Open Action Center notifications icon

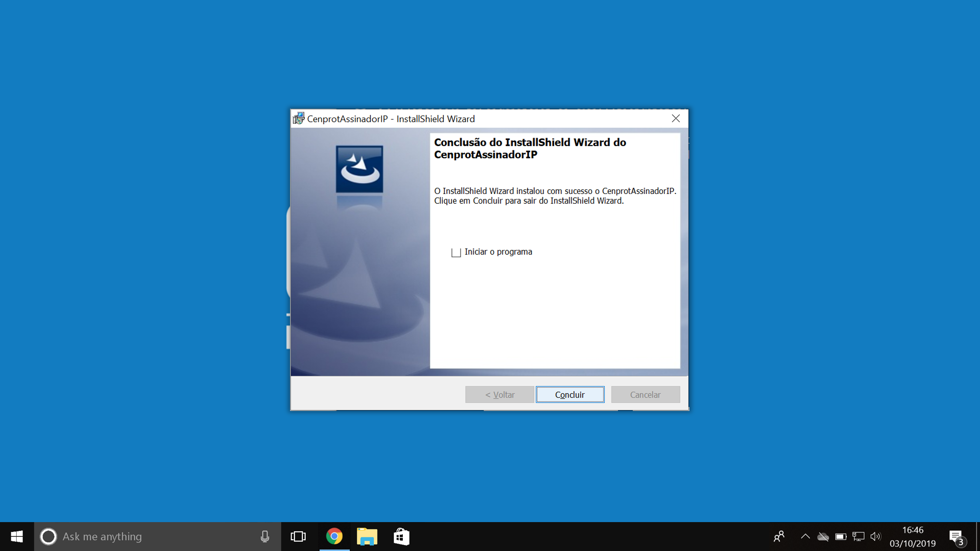(957, 537)
